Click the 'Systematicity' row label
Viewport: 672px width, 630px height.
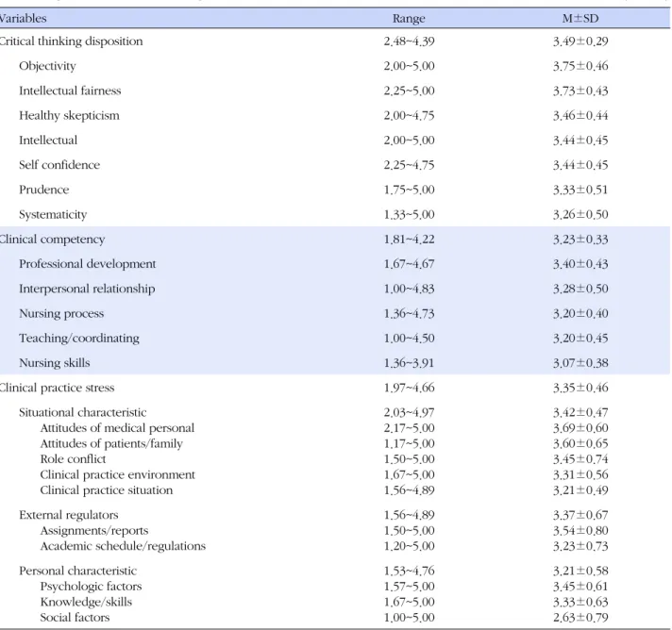click(53, 215)
